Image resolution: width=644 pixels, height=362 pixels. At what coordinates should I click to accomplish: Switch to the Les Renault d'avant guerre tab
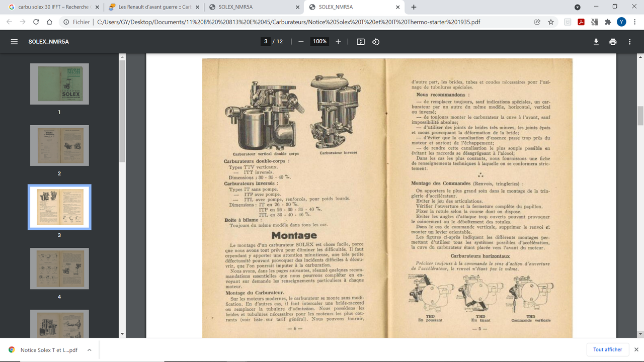coord(154,7)
